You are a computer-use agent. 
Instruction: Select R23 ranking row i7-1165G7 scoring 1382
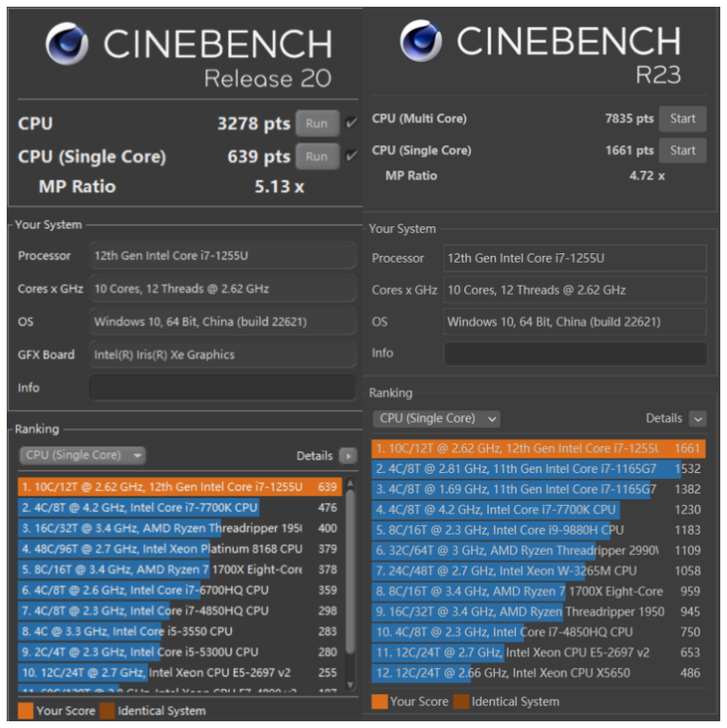click(539, 489)
